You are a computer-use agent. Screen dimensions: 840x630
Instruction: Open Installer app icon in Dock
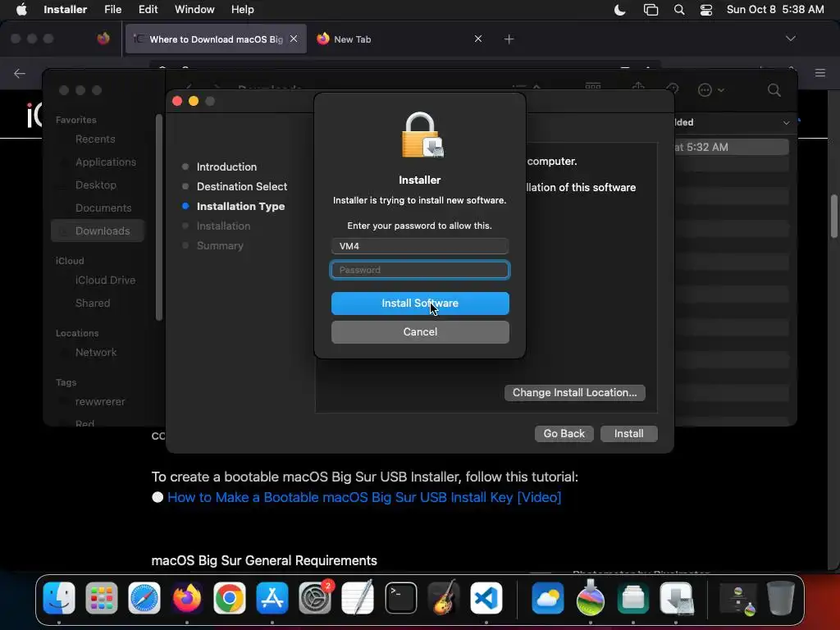tap(676, 598)
